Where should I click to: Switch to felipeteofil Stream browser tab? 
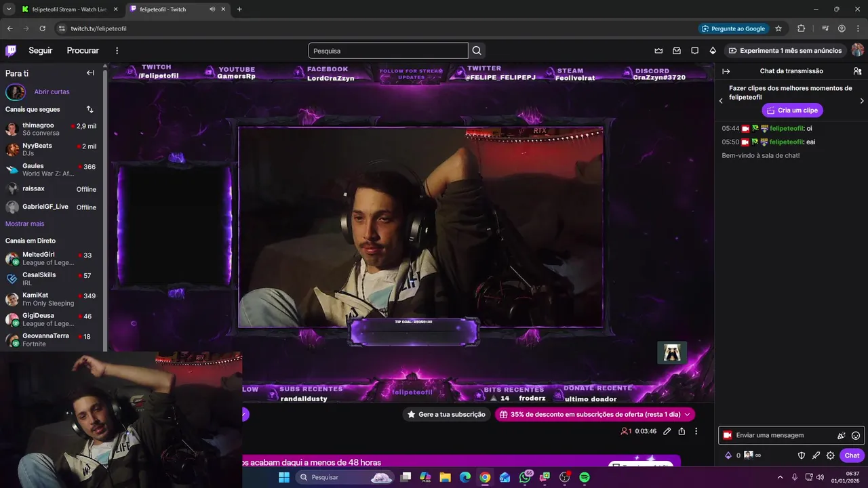click(69, 9)
